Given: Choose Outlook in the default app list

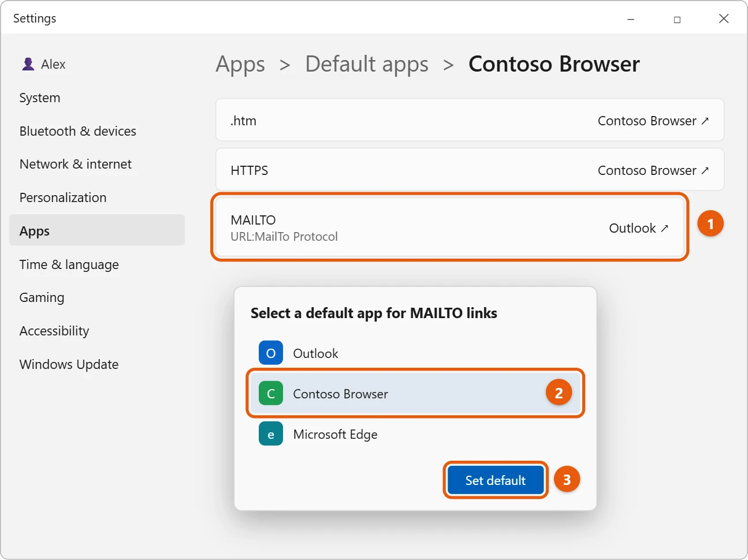Looking at the screenshot, I should tap(415, 353).
